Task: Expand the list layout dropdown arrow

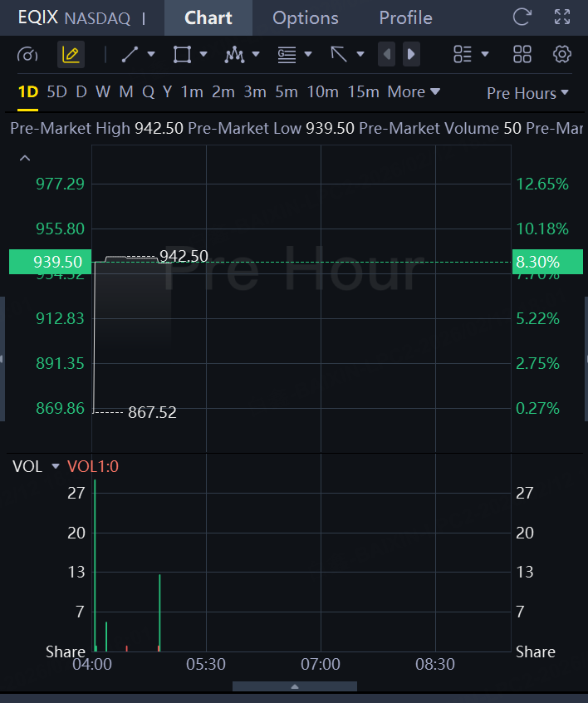Action: tap(485, 54)
